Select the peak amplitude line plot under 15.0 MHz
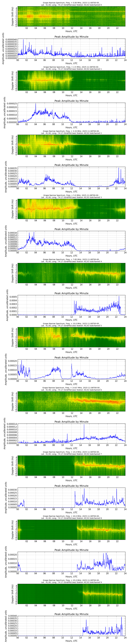The width and height of the screenshot is (129, 644). click(x=71, y=498)
